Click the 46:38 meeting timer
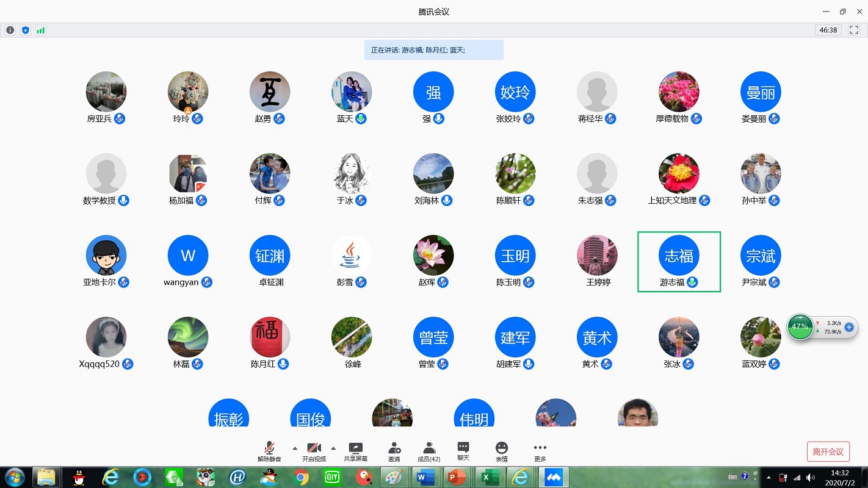Viewport: 868px width, 488px height. click(x=828, y=30)
